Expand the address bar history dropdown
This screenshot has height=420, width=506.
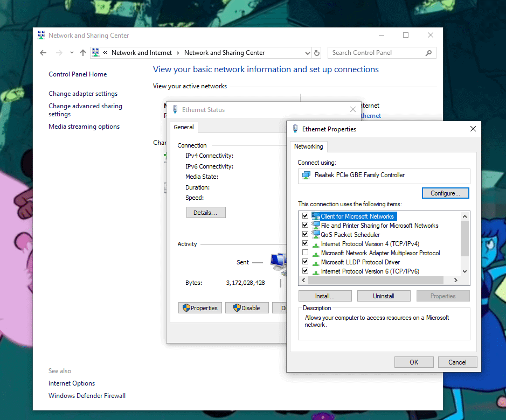pos(308,53)
